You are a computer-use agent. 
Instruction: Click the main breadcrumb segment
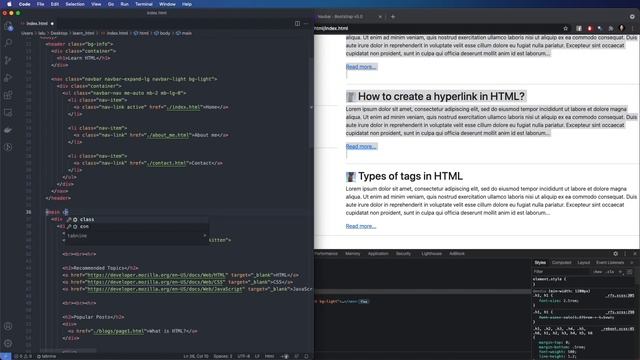pyautogui.click(x=184, y=33)
